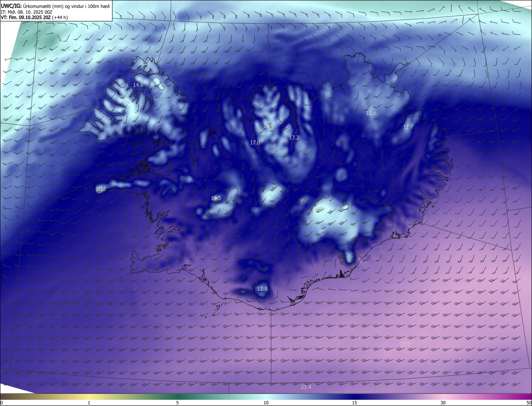This screenshot has width=532, height=406.
Task: Click the 15 label on the color scale
Action: click(355, 403)
